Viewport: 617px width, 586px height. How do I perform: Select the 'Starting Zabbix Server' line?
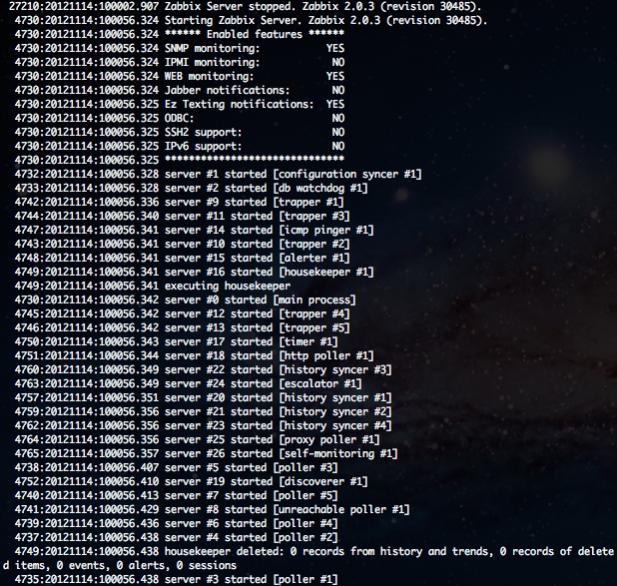251,20
